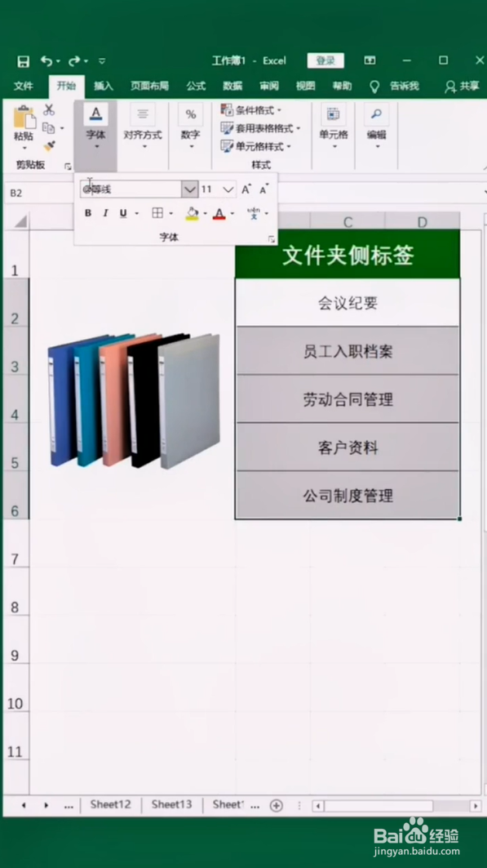Select column D header
Screen dimensions: 487x868
pyautogui.click(x=423, y=221)
